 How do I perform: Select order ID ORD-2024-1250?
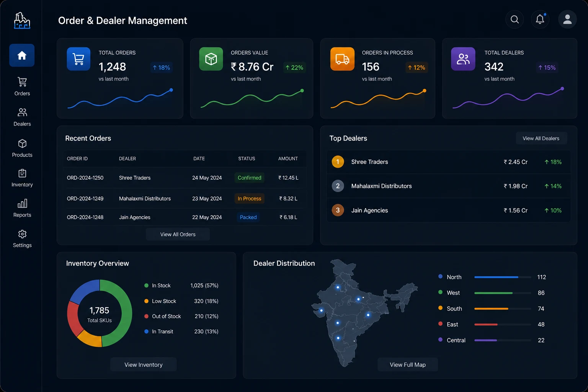coord(85,178)
